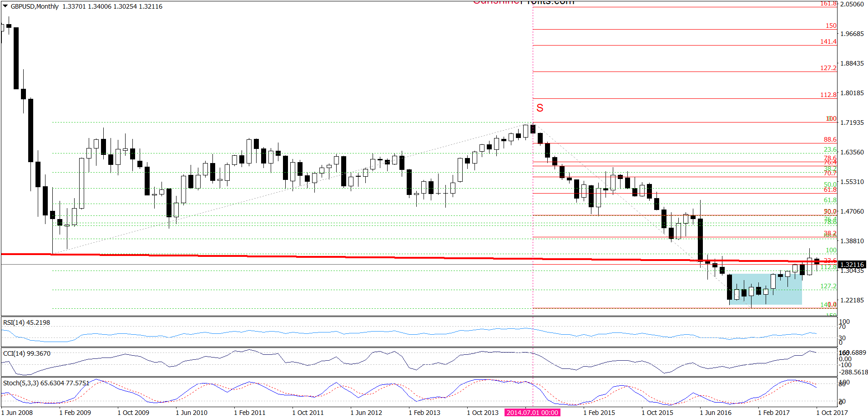868x419 pixels.
Task: Select the light blue consolidation rectangle
Action: [766, 289]
